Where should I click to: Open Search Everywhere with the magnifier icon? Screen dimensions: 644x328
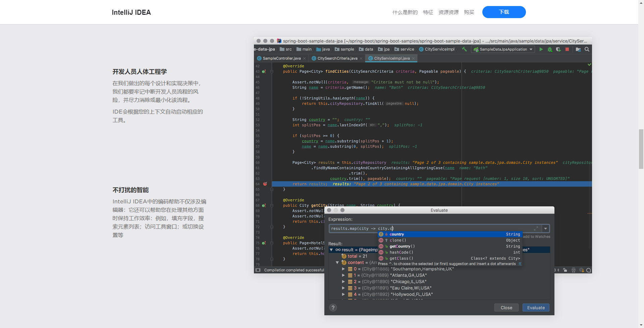click(x=587, y=49)
